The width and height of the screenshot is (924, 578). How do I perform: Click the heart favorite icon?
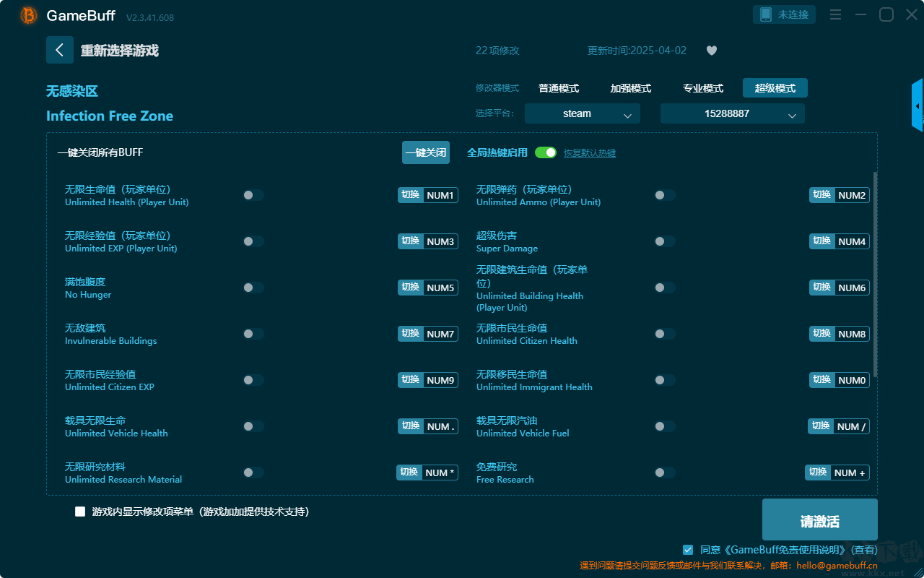712,51
